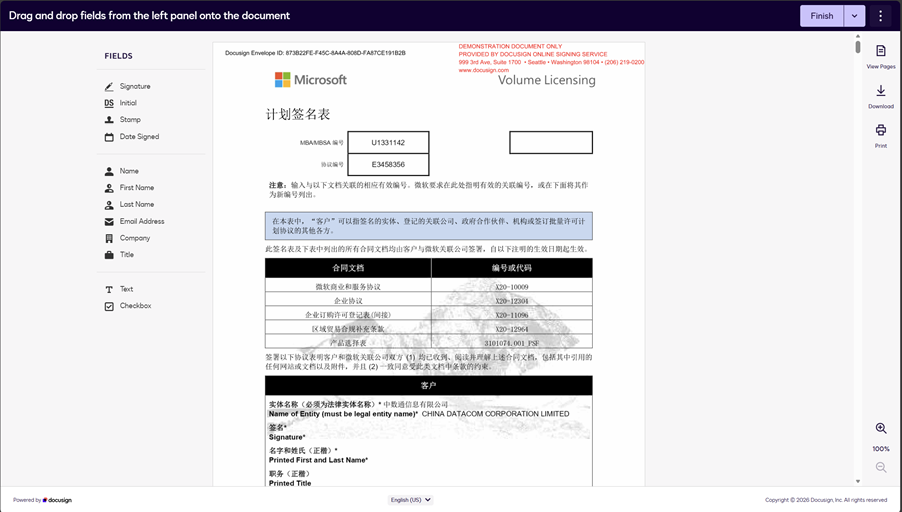Click the scroll down arrow
Screen dimensions: 902x512
point(857,482)
